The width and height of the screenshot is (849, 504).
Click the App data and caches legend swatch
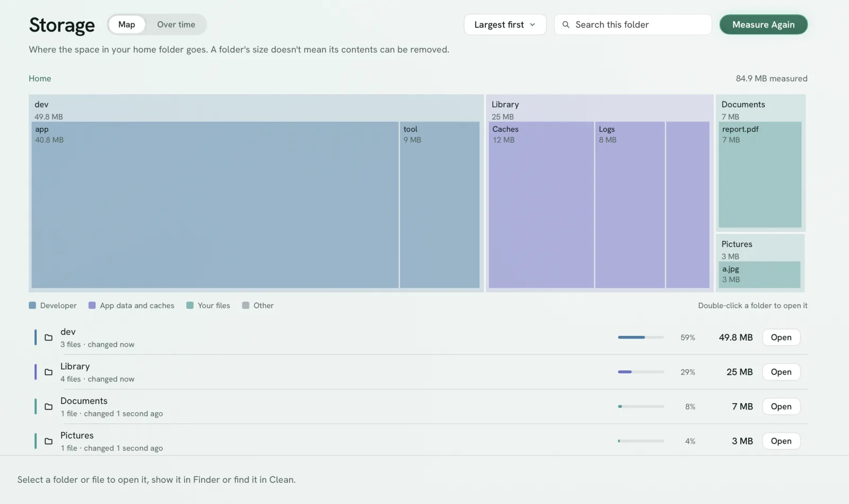pyautogui.click(x=92, y=306)
